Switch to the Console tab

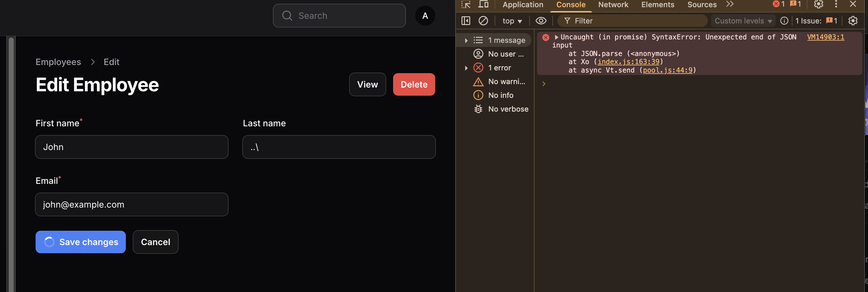point(570,4)
